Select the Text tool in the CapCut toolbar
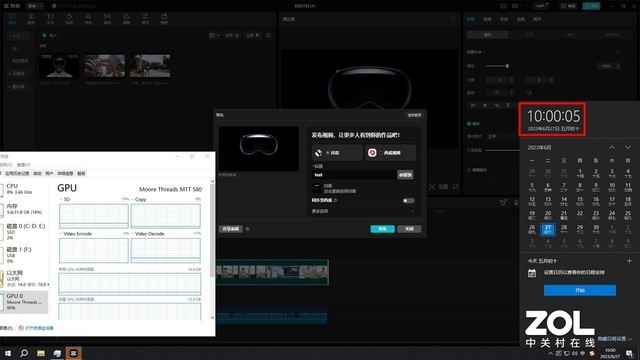The height and width of the screenshot is (360, 640). pos(50,18)
